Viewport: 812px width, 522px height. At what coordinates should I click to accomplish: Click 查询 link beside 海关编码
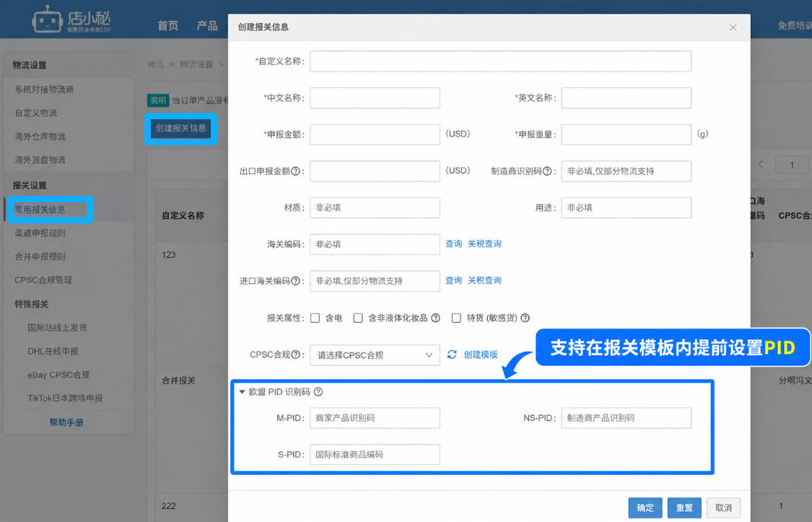point(454,244)
